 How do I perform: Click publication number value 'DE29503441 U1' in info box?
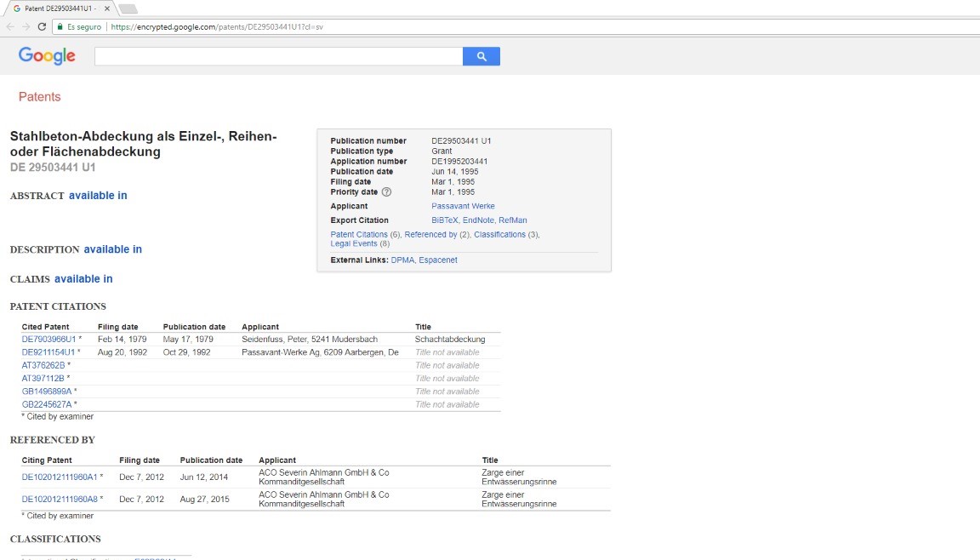461,141
